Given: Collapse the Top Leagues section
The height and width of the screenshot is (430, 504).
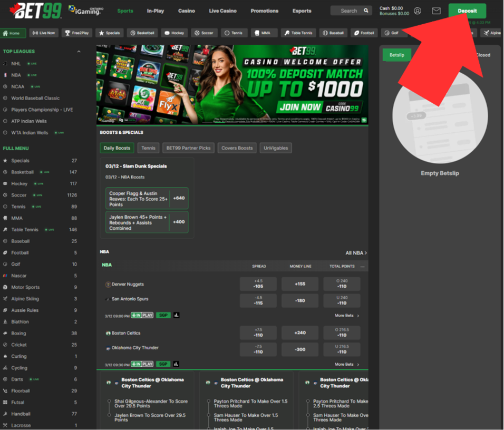Looking at the screenshot, I should (79, 52).
